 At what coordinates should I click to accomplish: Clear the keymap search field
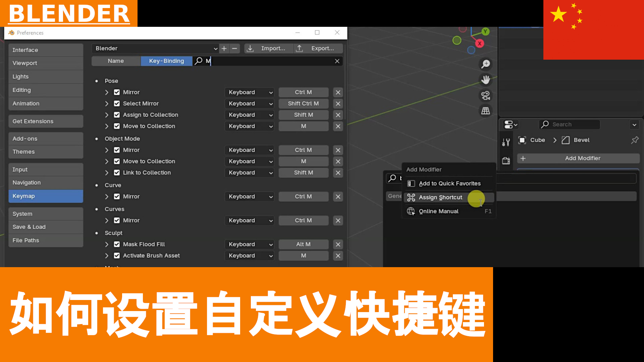coord(337,61)
